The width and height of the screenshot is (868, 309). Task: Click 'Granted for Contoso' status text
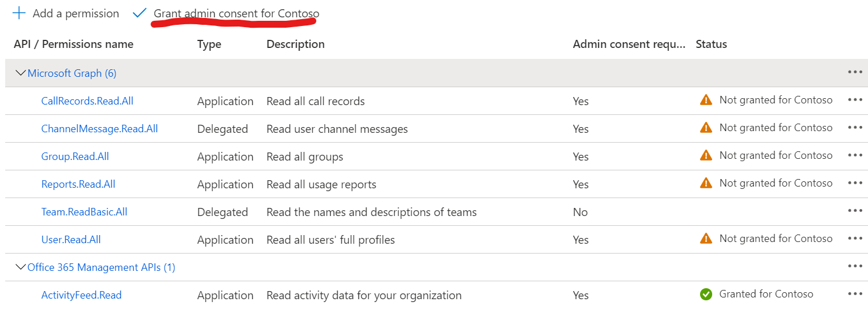coord(766,294)
